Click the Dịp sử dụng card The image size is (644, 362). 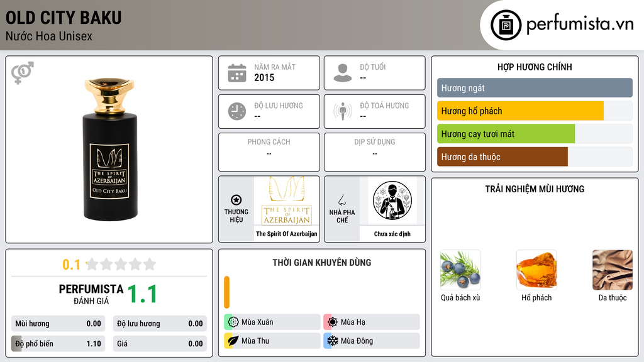[375, 152]
